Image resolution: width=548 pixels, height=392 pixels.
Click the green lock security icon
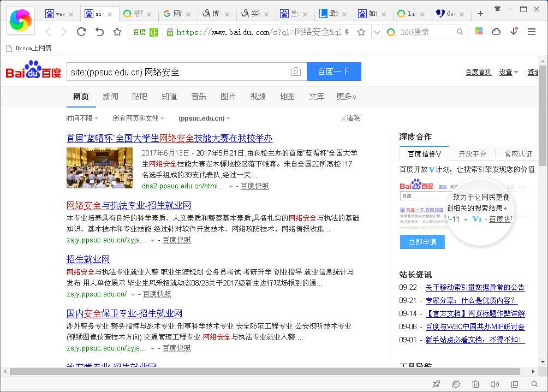click(x=170, y=32)
